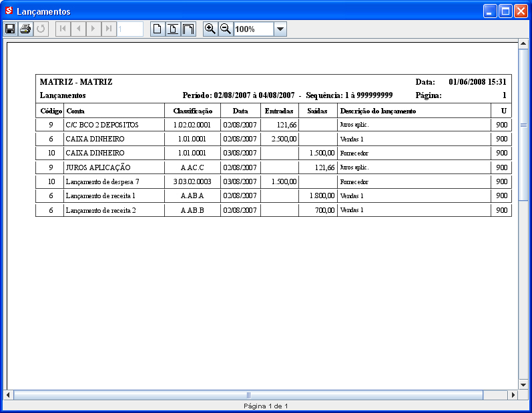Click the vertical scrollbar down arrow
Image resolution: width=532 pixels, height=413 pixels.
pyautogui.click(x=523, y=385)
